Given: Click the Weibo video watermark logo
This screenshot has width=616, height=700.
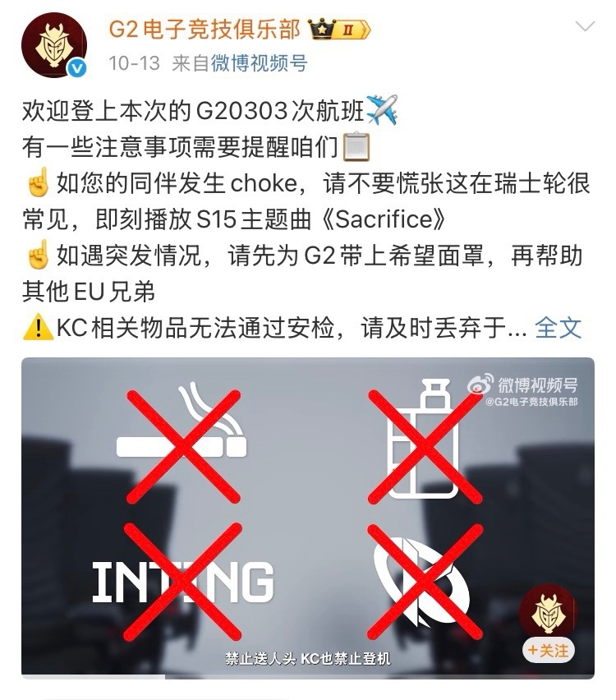Looking at the screenshot, I should pyautogui.click(x=522, y=390).
